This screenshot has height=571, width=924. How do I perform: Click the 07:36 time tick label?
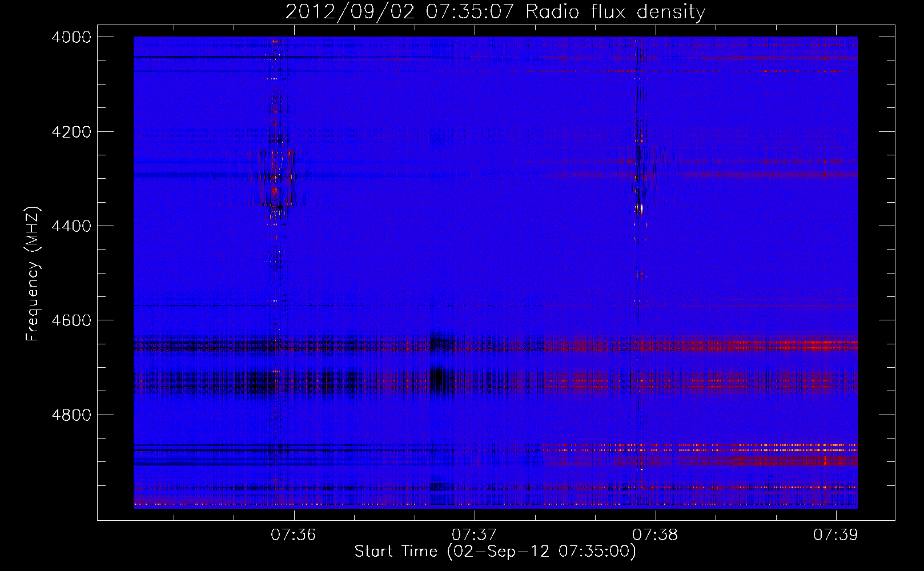coord(294,534)
